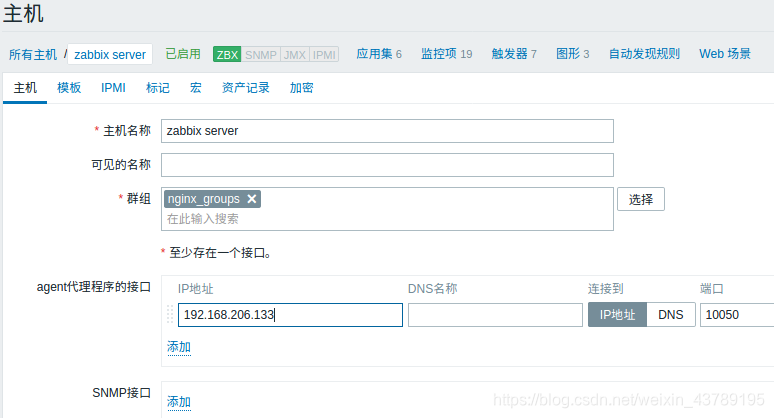Open the 监控项 19 link
This screenshot has height=418, width=774.
pos(446,54)
